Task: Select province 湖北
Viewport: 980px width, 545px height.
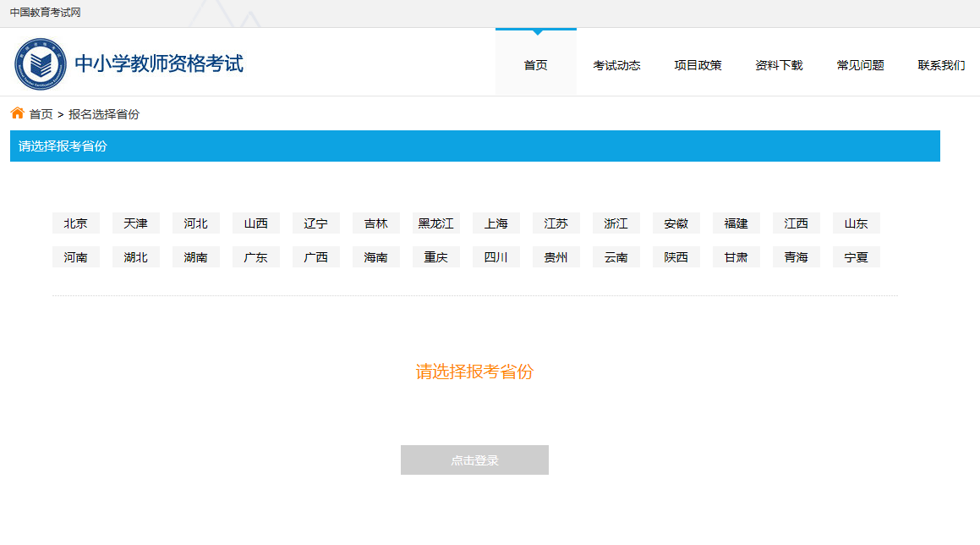Action: coord(135,257)
